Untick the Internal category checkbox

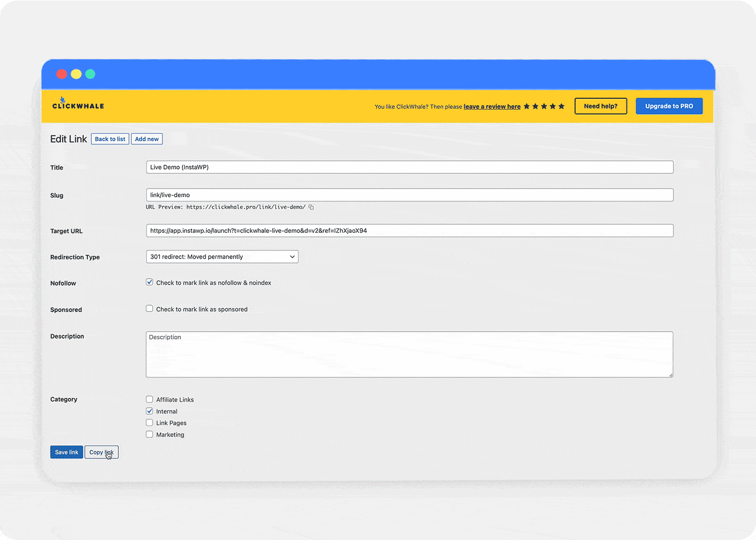point(150,411)
